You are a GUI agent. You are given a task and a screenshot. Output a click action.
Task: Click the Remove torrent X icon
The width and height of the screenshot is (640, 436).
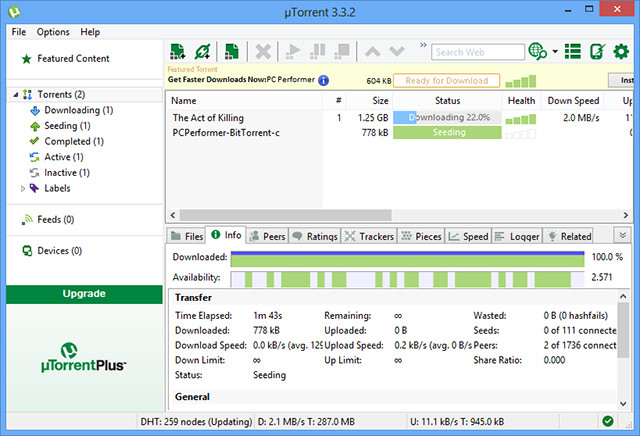click(264, 51)
